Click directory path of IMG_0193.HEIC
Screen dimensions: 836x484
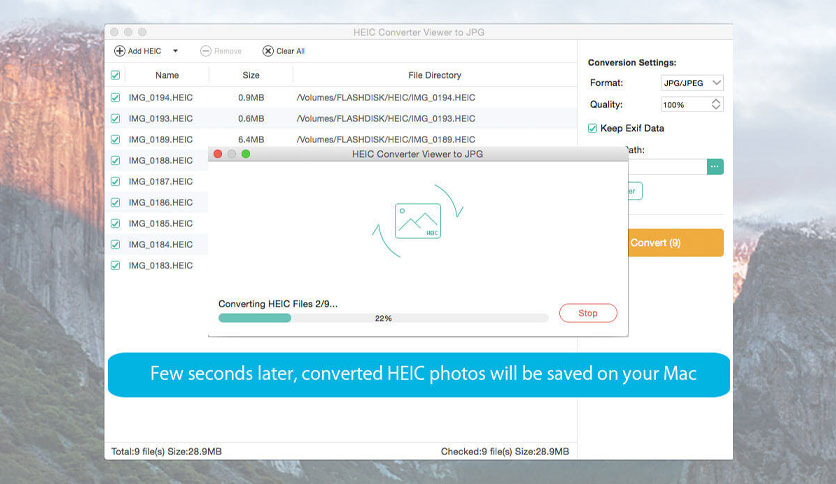click(x=386, y=118)
